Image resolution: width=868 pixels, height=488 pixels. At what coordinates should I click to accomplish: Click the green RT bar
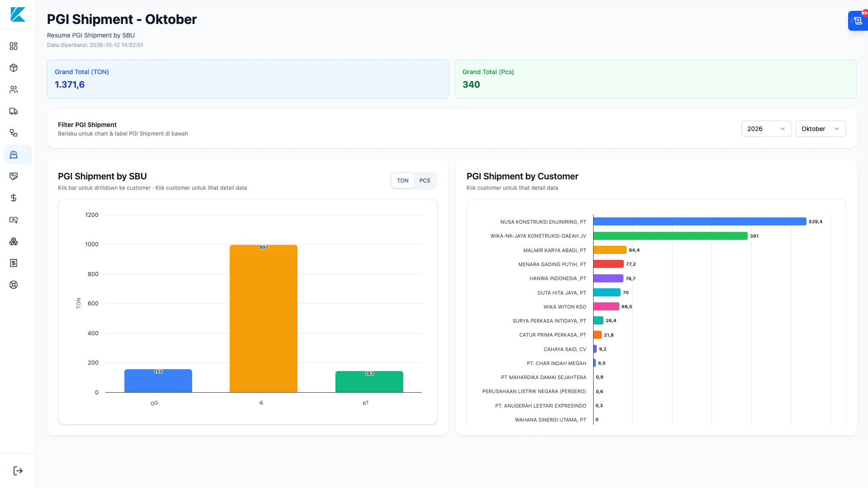[369, 382]
